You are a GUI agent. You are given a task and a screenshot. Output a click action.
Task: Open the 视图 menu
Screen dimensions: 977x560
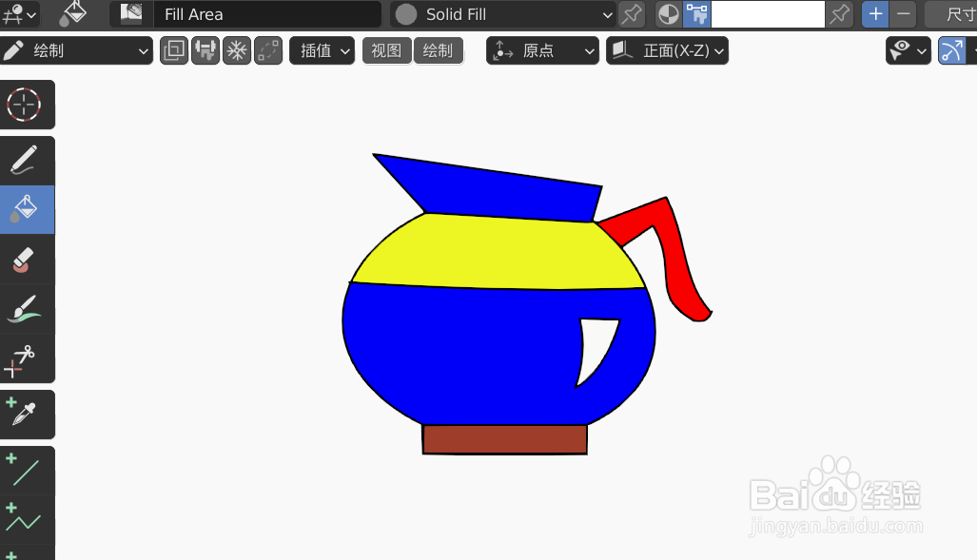(386, 50)
